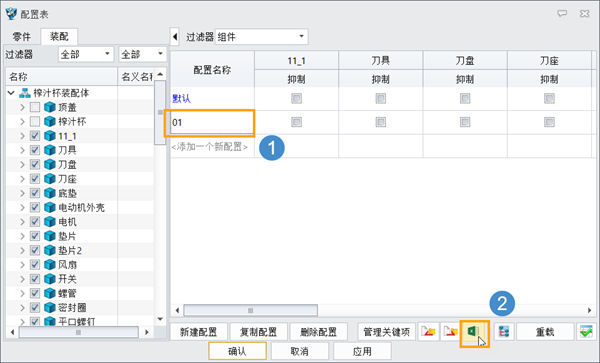
Task: Expand the 密封圈 tree node
Action: click(22, 308)
